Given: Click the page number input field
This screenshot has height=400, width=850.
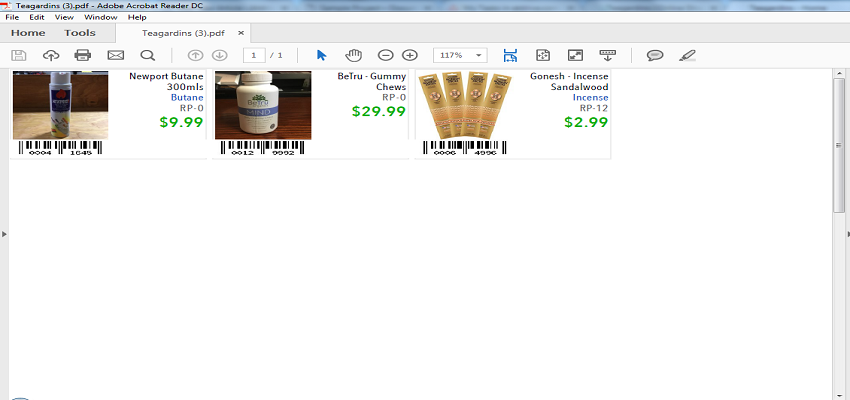Looking at the screenshot, I should coord(254,55).
